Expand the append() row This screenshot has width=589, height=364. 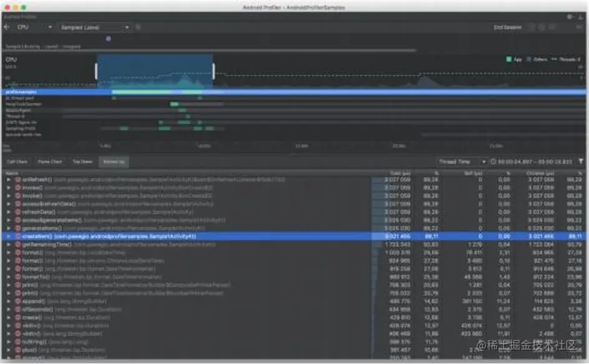(x=9, y=301)
